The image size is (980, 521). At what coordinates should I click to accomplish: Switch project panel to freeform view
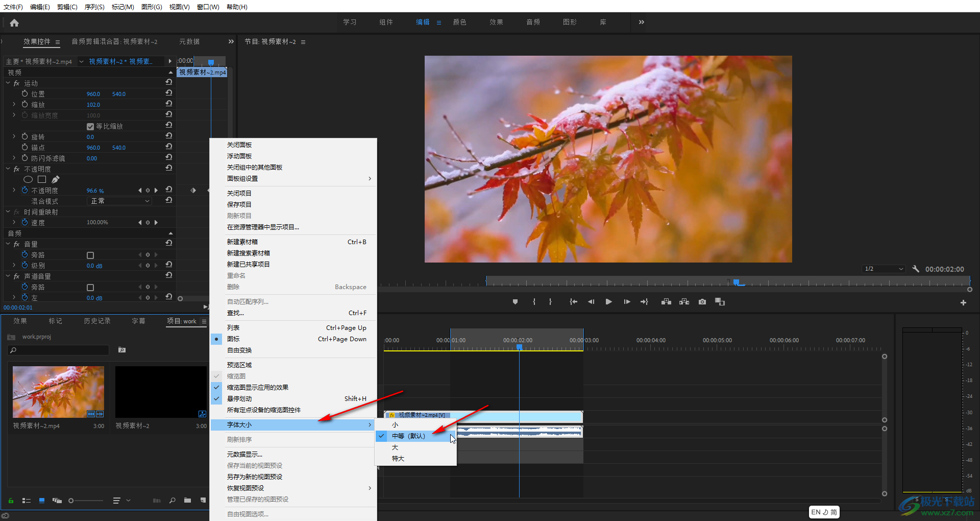[57, 501]
